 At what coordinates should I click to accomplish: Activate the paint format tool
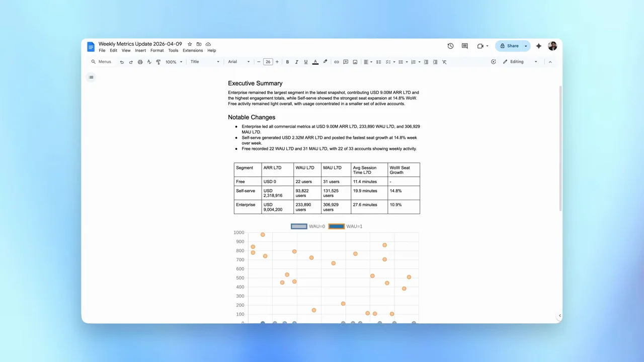[158, 62]
